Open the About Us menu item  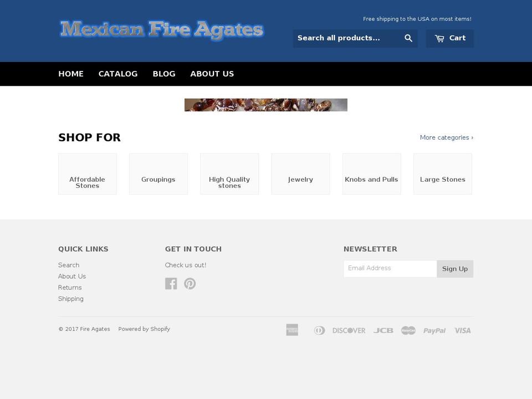pyautogui.click(x=212, y=74)
